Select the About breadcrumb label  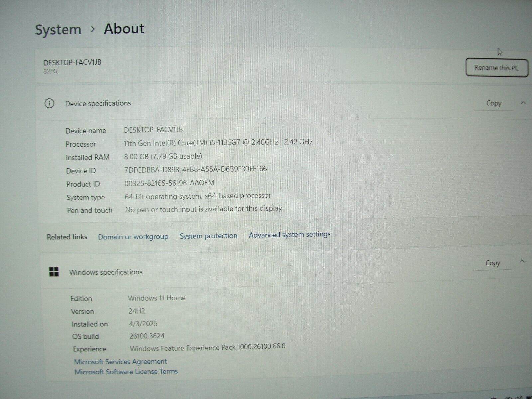124,29
